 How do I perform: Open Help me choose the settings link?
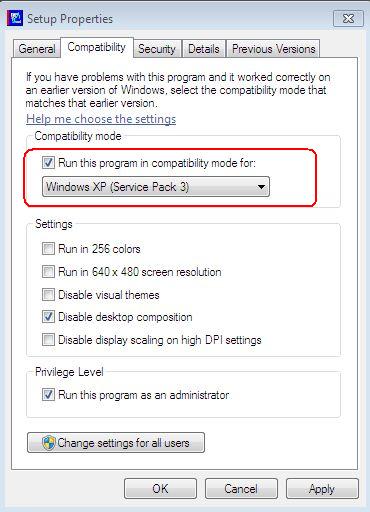pyautogui.click(x=101, y=119)
